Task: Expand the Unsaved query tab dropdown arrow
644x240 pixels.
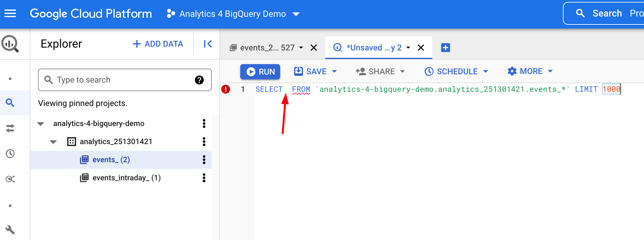Action: 408,48
